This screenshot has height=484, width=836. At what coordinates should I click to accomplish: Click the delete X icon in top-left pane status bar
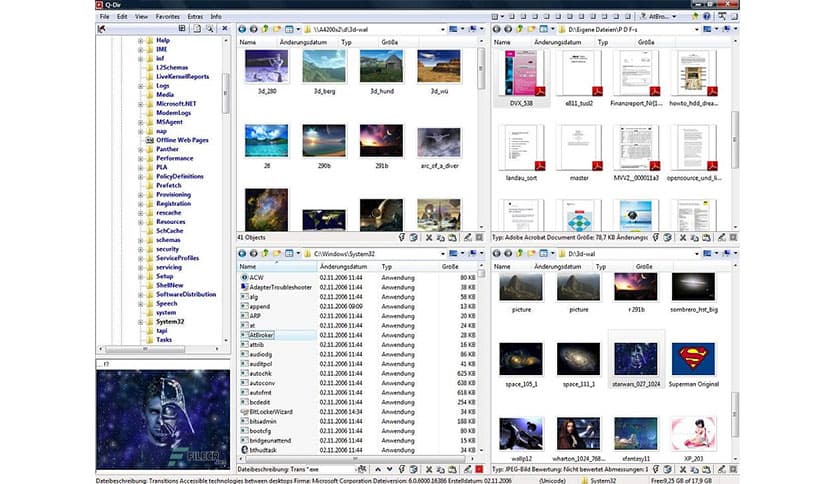pos(427,238)
